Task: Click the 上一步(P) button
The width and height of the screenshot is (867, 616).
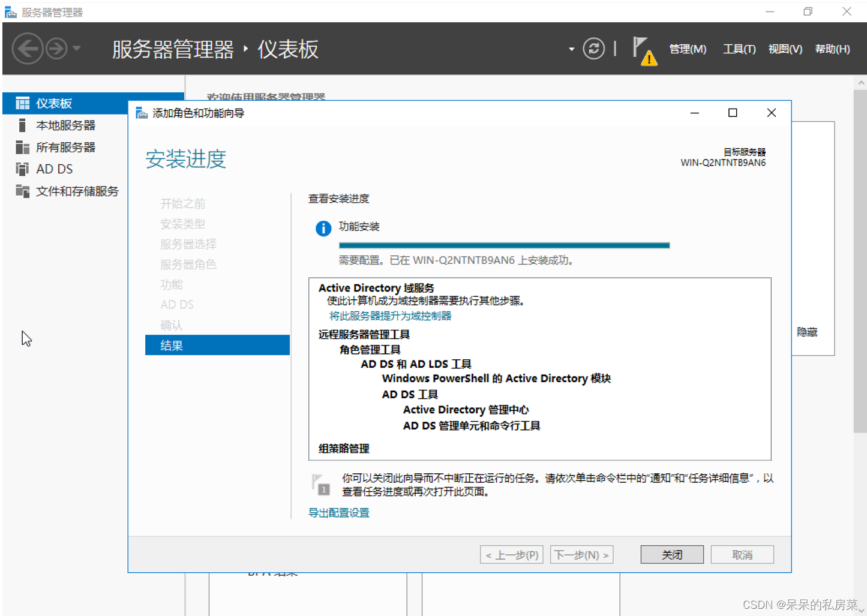Action: click(512, 555)
